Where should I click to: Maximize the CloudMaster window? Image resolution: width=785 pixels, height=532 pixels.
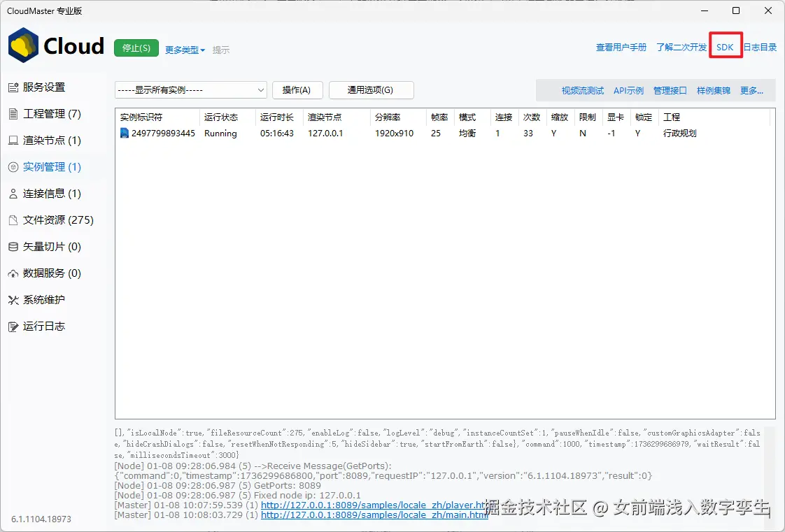(x=735, y=10)
